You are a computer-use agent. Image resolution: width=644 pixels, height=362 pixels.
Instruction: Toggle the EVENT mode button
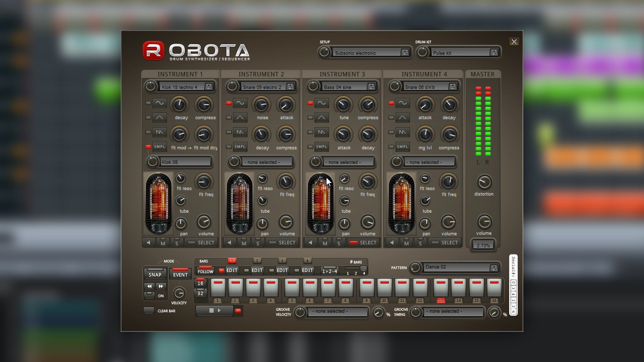click(x=180, y=274)
